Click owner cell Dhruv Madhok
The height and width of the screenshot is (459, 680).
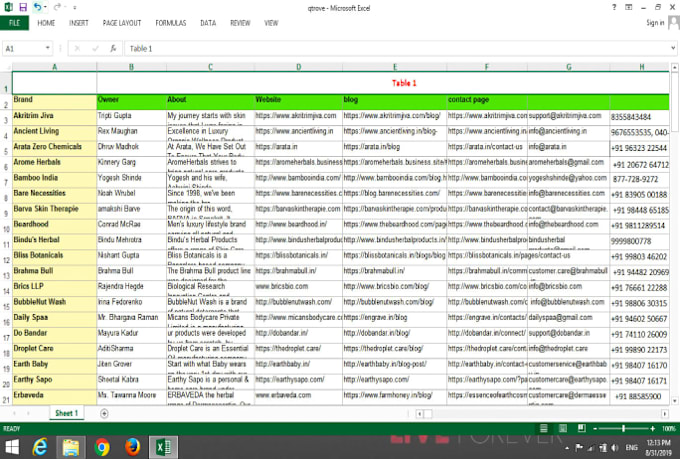point(131,149)
